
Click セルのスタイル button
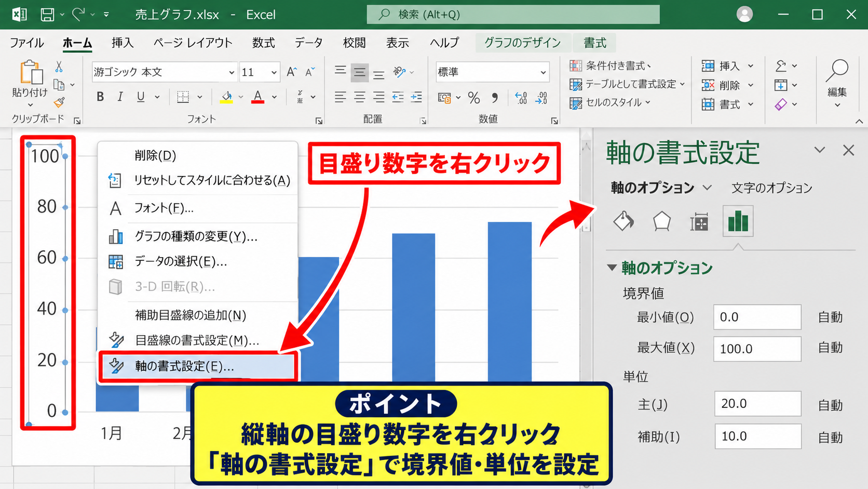pos(611,103)
